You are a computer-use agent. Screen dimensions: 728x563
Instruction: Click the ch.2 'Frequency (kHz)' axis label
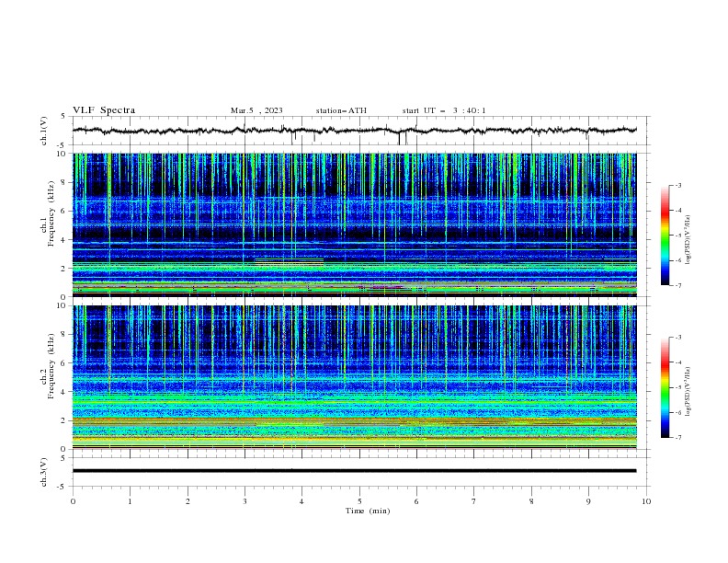point(51,366)
